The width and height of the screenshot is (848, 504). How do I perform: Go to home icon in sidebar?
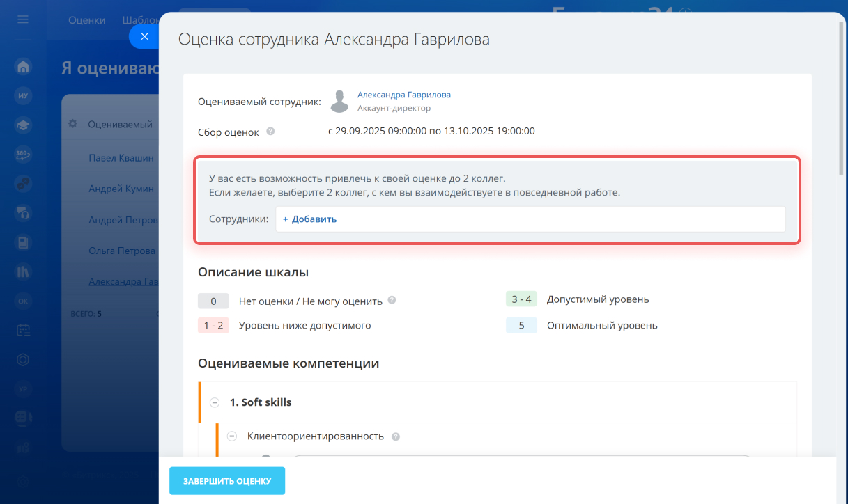tap(23, 67)
